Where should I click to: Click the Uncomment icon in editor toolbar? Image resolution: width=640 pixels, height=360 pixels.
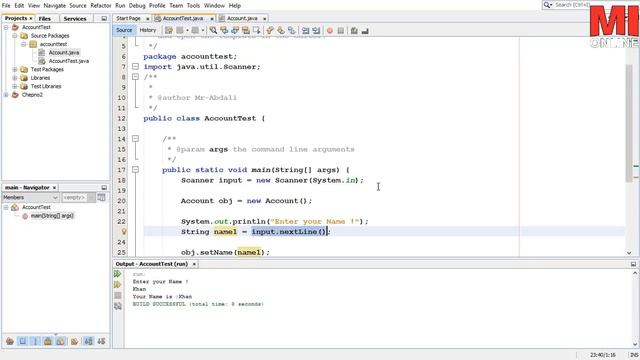click(x=365, y=30)
